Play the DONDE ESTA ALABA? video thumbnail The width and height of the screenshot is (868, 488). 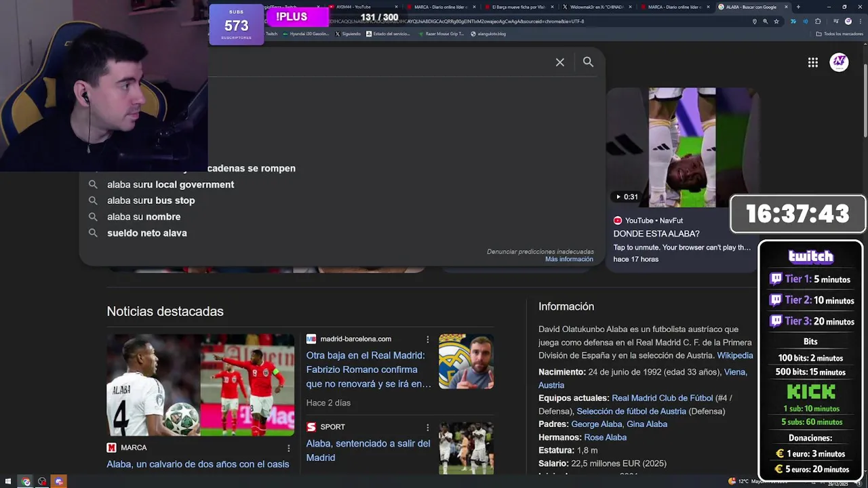[x=682, y=148]
